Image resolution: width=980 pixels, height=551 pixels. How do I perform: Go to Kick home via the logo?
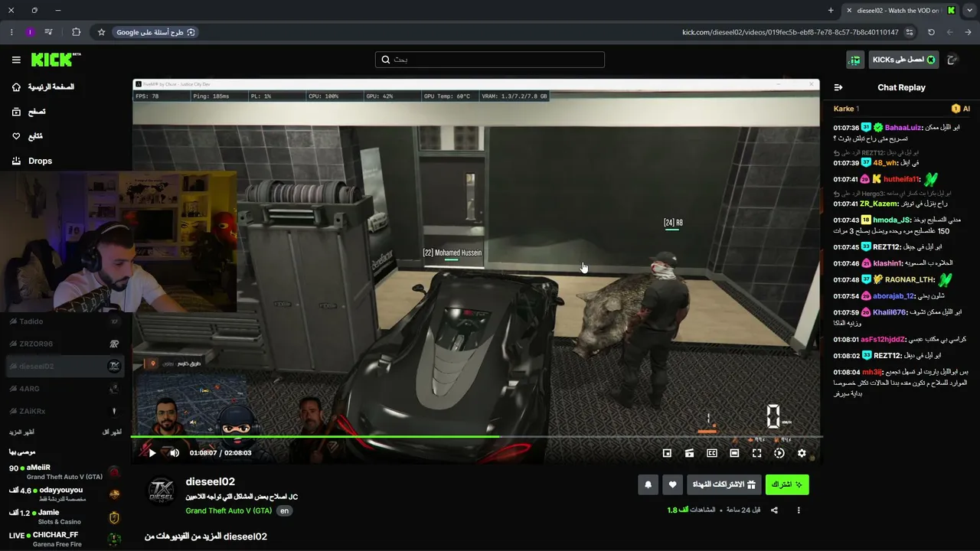(x=55, y=60)
